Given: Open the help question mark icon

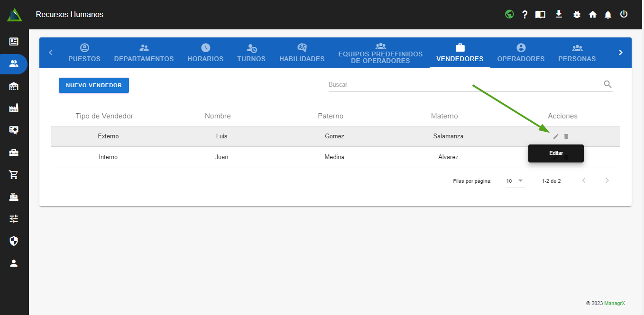Looking at the screenshot, I should pos(525,15).
